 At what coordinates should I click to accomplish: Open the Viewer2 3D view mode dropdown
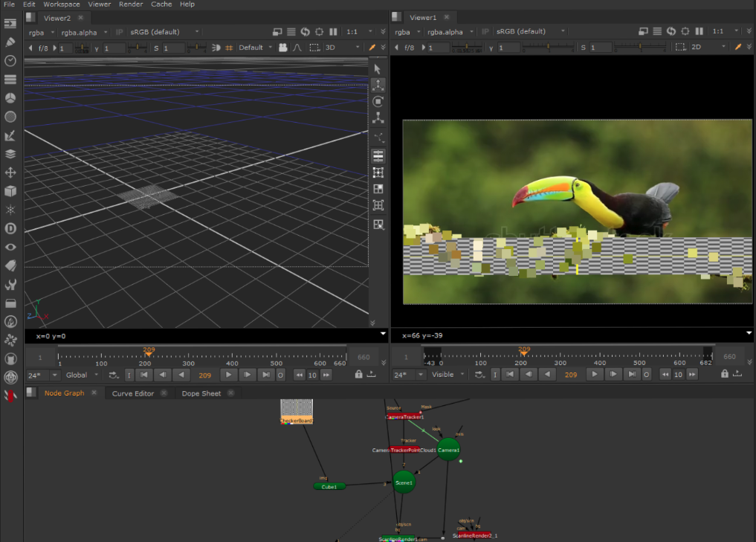pyautogui.click(x=341, y=48)
